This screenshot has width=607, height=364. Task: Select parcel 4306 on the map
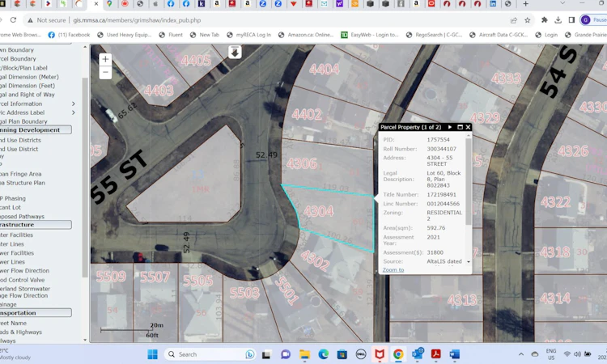coord(302,163)
